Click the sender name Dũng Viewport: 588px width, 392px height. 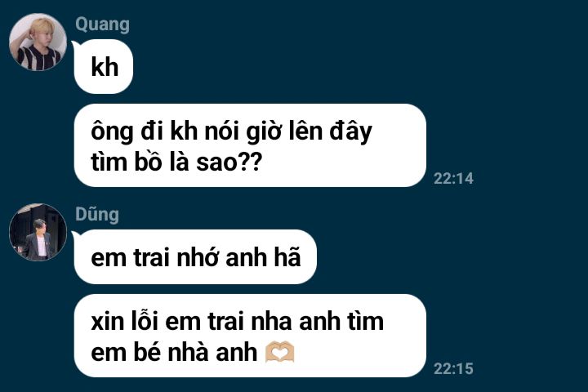97,215
